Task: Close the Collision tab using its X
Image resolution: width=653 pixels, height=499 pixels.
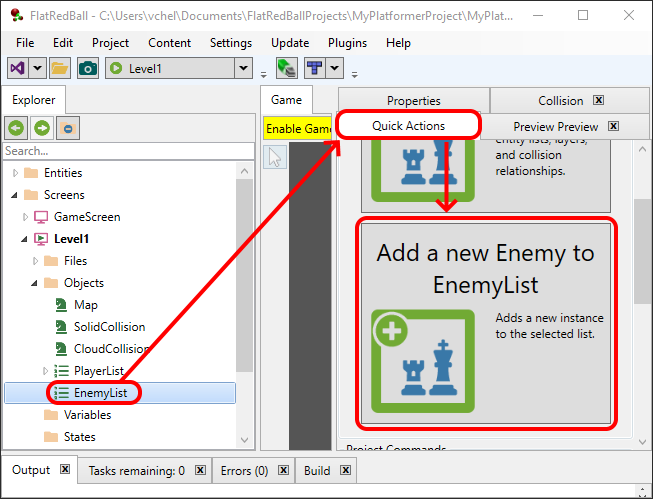Action: (x=598, y=100)
